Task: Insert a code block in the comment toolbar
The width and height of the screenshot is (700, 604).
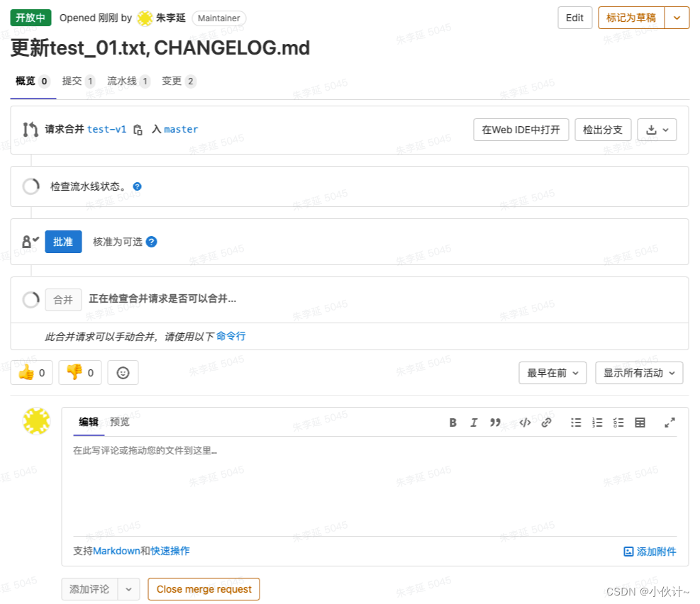Action: click(525, 422)
